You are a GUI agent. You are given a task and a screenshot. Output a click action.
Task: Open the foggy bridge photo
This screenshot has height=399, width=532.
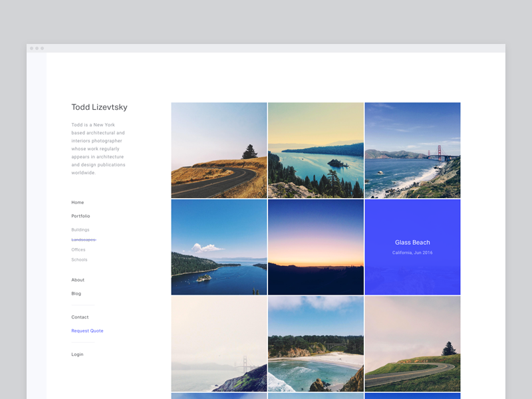click(x=219, y=344)
